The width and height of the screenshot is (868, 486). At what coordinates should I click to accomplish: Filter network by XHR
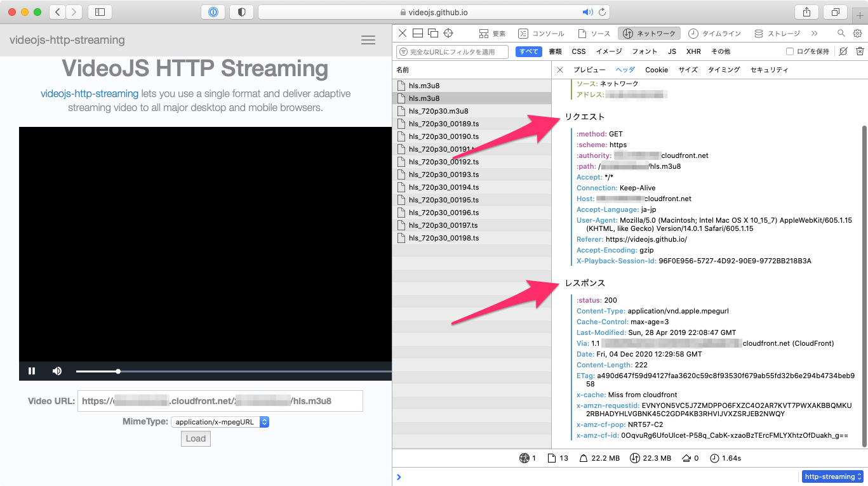[693, 51]
